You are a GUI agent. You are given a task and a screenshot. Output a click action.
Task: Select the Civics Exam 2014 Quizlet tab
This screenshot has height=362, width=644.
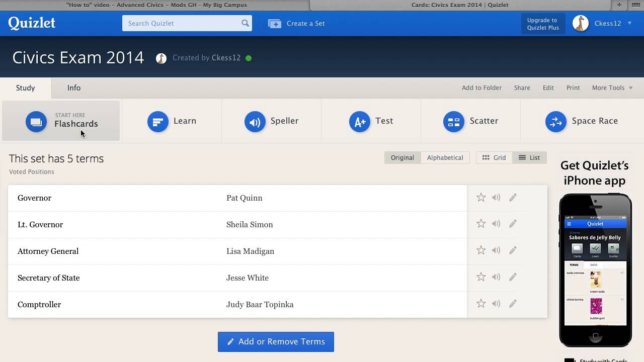(x=460, y=5)
